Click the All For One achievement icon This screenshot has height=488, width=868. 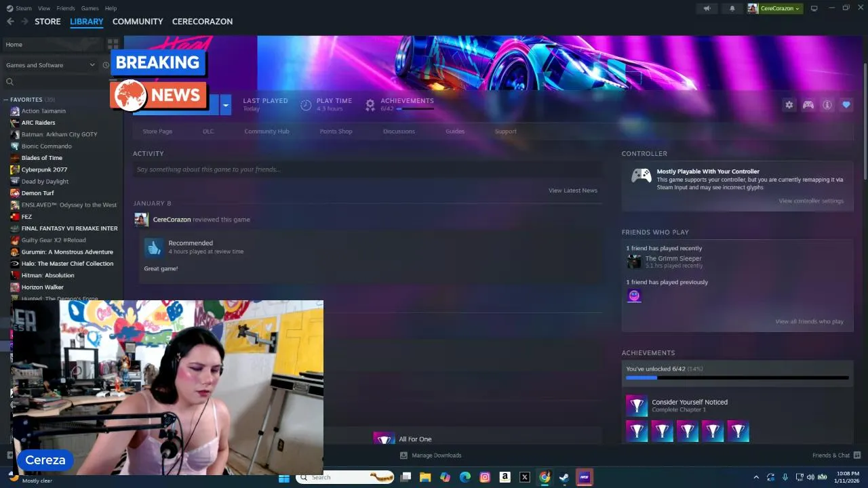384,438
